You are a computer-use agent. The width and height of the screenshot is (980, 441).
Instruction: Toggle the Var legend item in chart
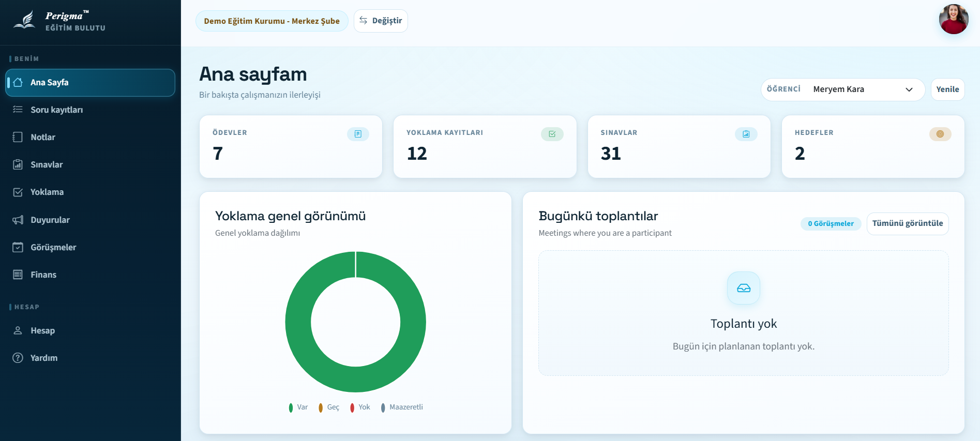[x=298, y=407]
